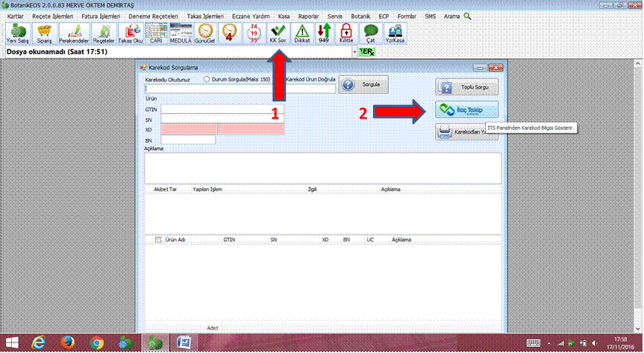Expand the Dosya okunamadı dropdown arrow
Image resolution: width=644 pixels, height=353 pixels.
[x=354, y=52]
